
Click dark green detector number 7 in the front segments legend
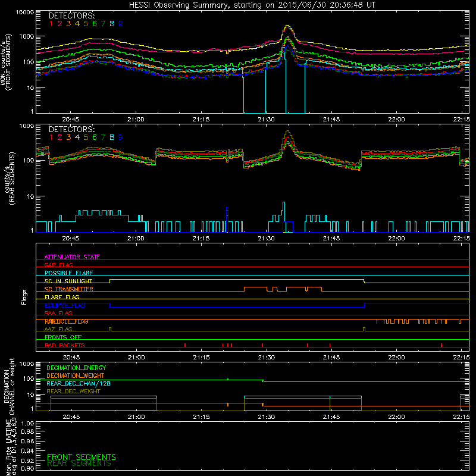(x=103, y=23)
